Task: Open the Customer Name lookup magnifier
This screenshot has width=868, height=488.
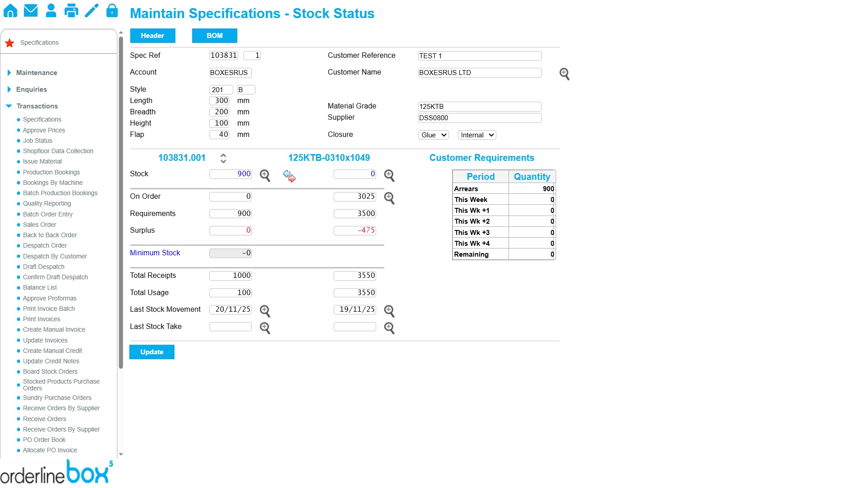Action: click(x=564, y=74)
